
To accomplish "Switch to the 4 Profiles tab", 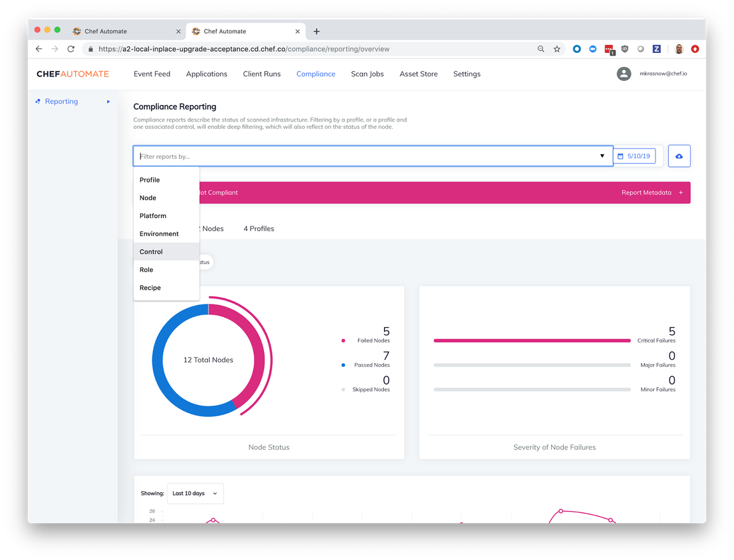I will [x=258, y=228].
